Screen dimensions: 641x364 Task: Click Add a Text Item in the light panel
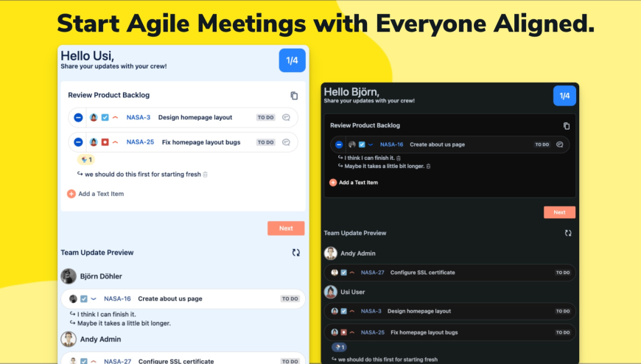[96, 194]
